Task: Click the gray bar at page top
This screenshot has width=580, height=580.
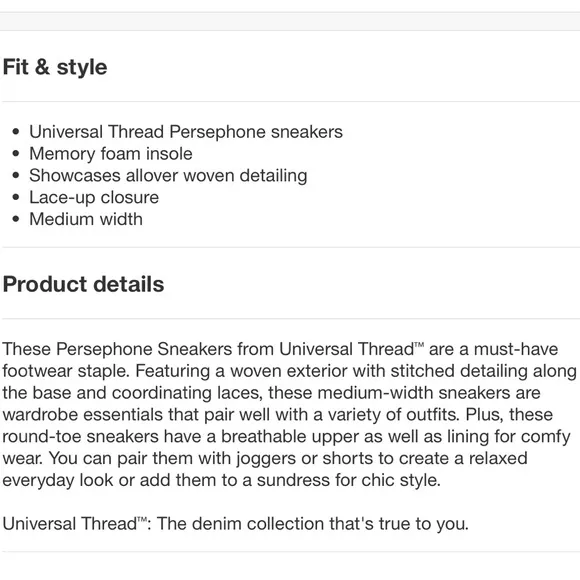Action: 290,21
